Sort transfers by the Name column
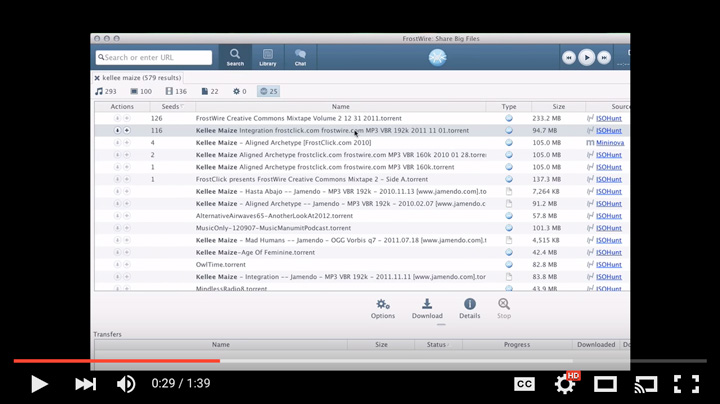The image size is (720, 404). click(x=221, y=344)
